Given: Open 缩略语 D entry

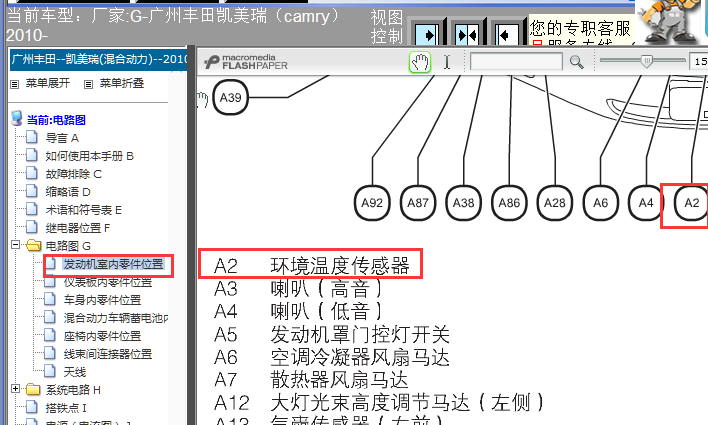Looking at the screenshot, I should pos(68,192).
